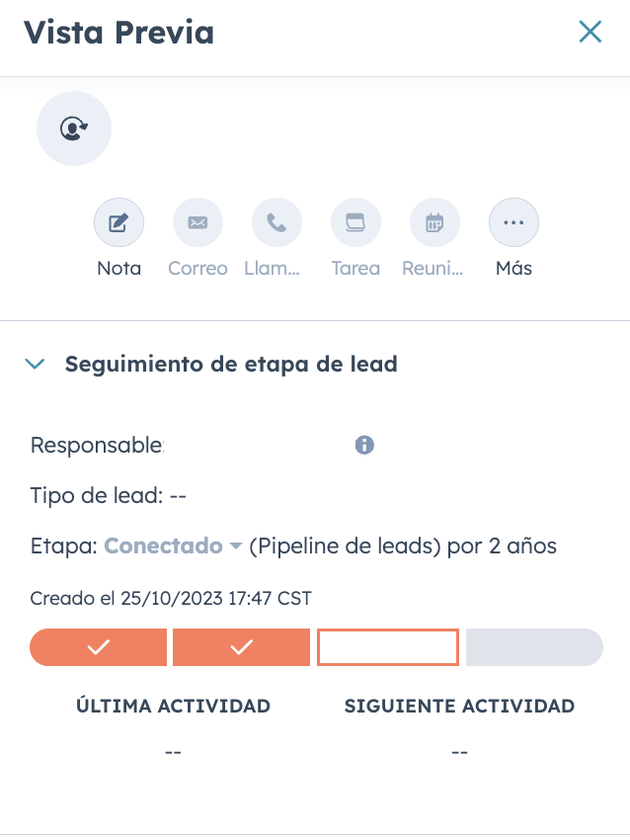Open the Correo email composer icon
Viewport: 630px width, 840px height.
[x=197, y=221]
